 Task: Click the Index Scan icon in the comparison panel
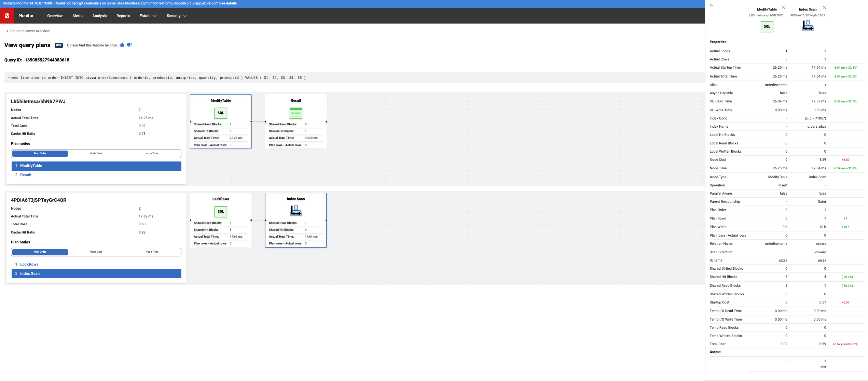(808, 26)
